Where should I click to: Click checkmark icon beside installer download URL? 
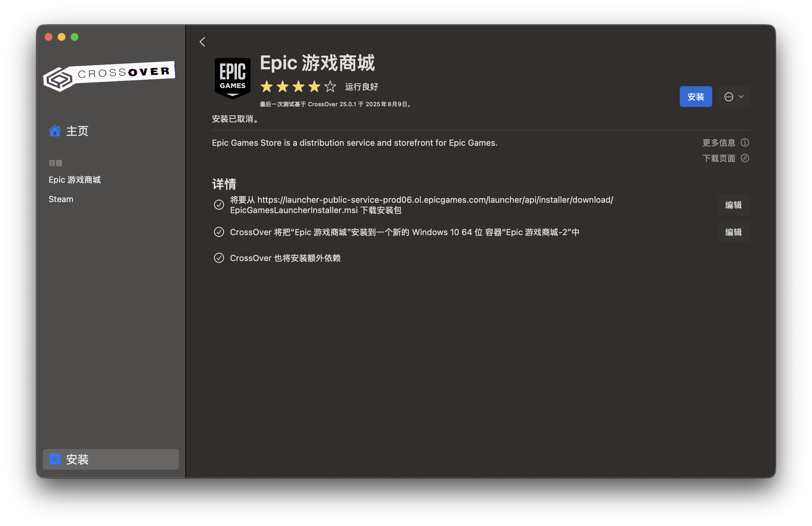(x=219, y=205)
